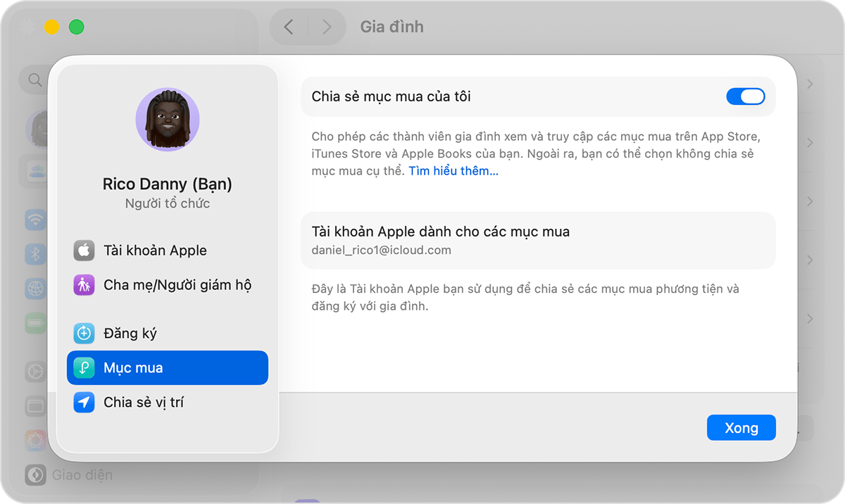Click the teal Đăng ký subscriptions icon
Screen dimensions: 845x504
pyautogui.click(x=84, y=333)
